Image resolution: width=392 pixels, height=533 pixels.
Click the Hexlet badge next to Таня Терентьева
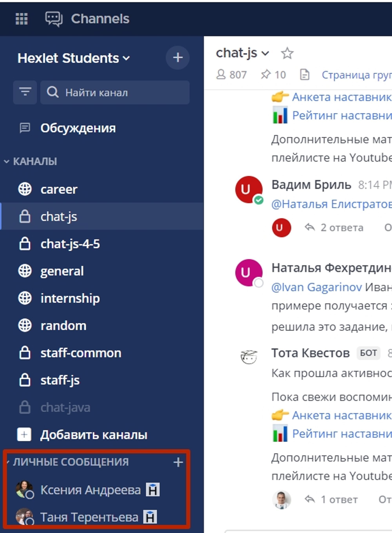[150, 517]
